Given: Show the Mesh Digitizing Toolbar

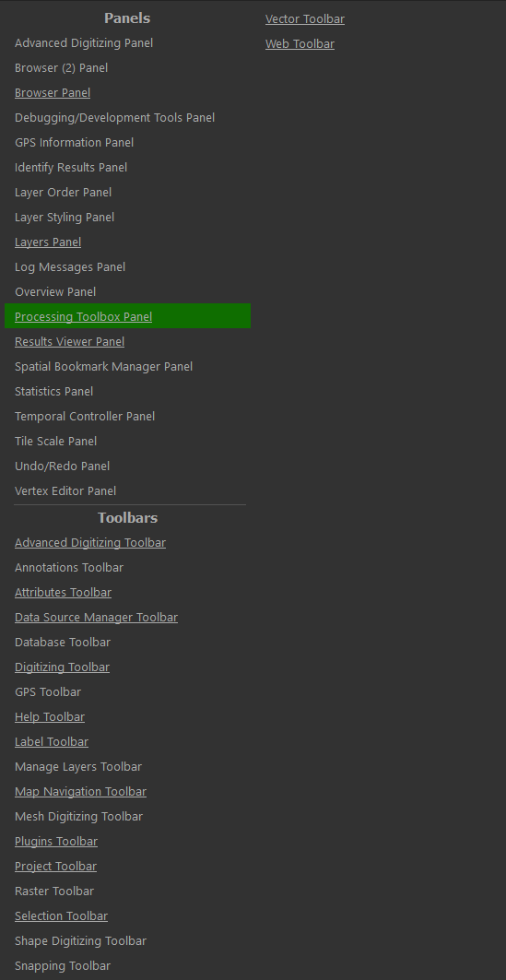Looking at the screenshot, I should point(78,816).
